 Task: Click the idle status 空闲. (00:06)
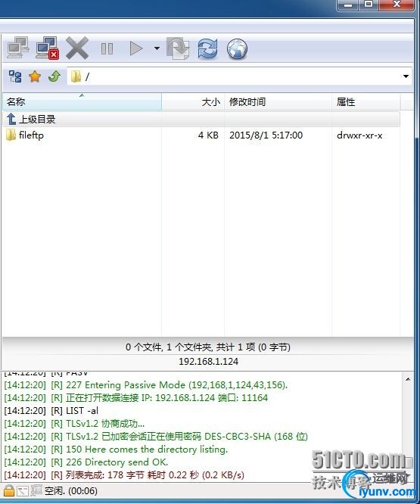pyautogui.click(x=70, y=491)
